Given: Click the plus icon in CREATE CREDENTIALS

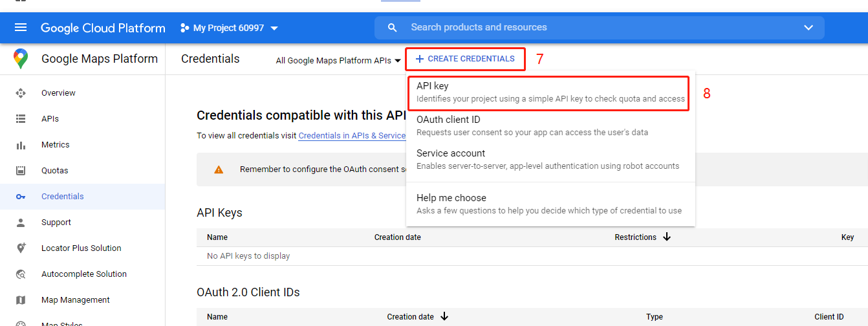Looking at the screenshot, I should 420,59.
